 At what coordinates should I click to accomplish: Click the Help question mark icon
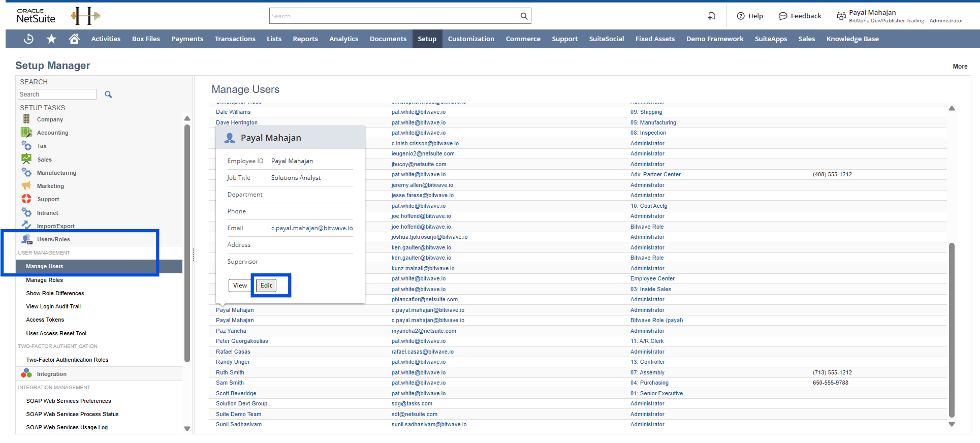pyautogui.click(x=741, y=16)
